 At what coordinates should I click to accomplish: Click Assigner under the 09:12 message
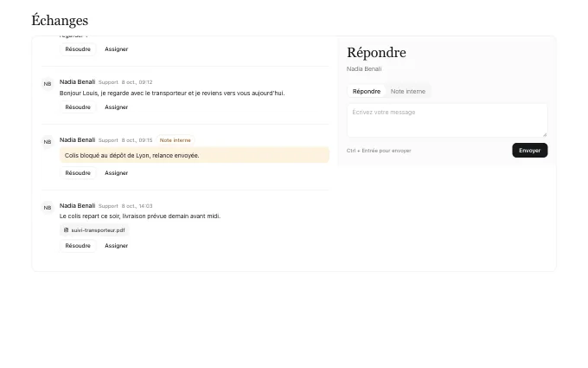[116, 107]
